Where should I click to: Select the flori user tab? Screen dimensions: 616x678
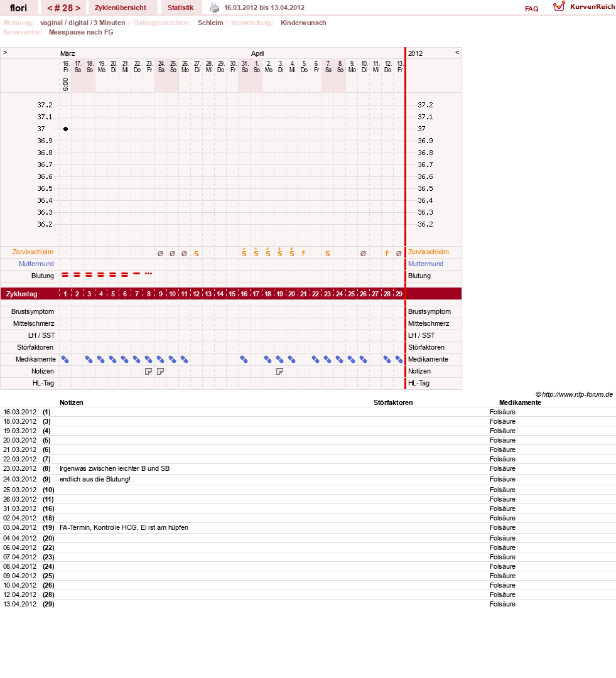pyautogui.click(x=19, y=8)
